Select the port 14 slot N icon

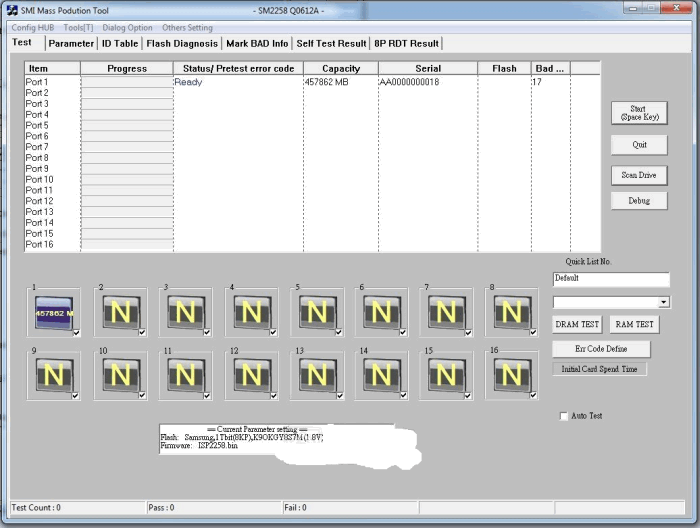pyautogui.click(x=381, y=375)
